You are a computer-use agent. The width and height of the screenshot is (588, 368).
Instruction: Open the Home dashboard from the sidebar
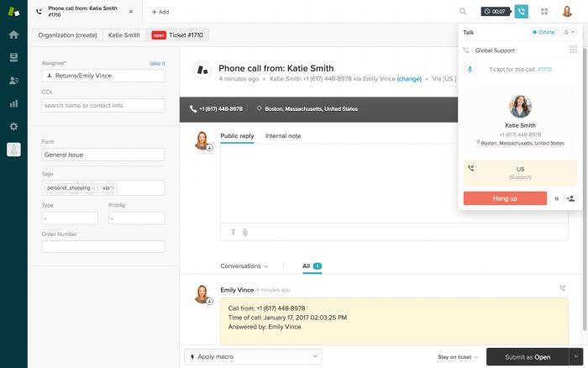point(13,34)
